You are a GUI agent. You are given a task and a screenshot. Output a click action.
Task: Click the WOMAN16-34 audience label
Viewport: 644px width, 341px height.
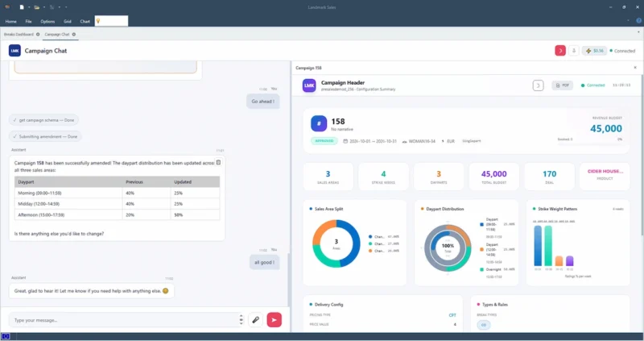[419, 141]
